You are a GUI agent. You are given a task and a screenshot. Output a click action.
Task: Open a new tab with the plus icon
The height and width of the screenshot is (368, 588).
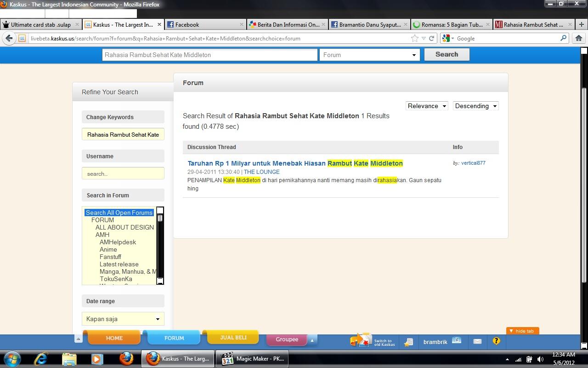(582, 24)
